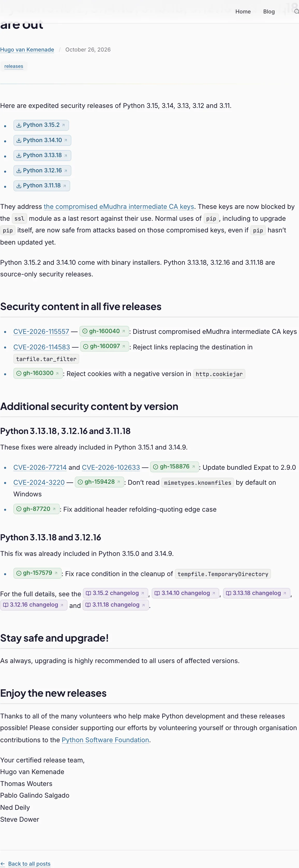Open the 3.14.10 changelog
Image resolution: width=299 pixels, height=868 pixels.
[x=185, y=593]
